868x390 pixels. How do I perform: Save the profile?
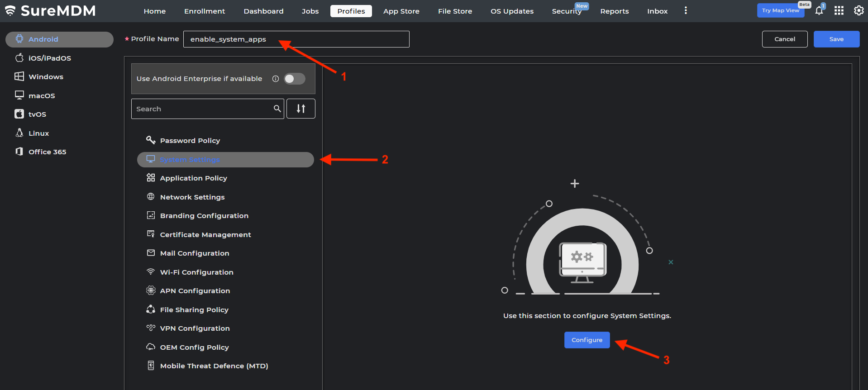836,39
